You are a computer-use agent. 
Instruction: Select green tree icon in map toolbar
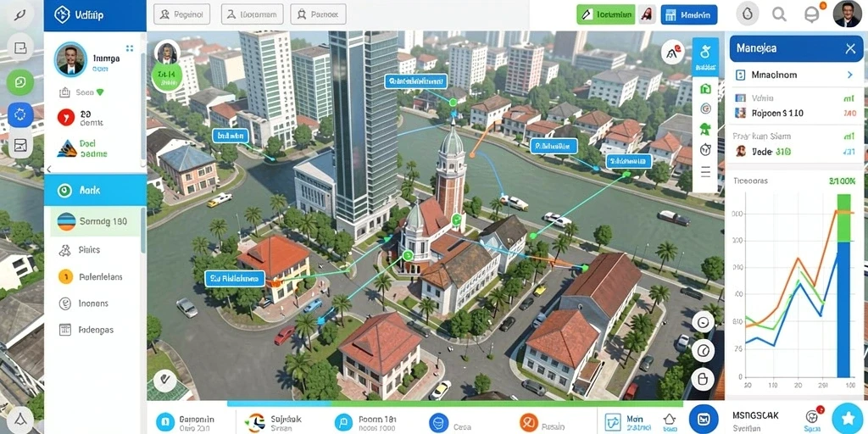[x=705, y=129]
